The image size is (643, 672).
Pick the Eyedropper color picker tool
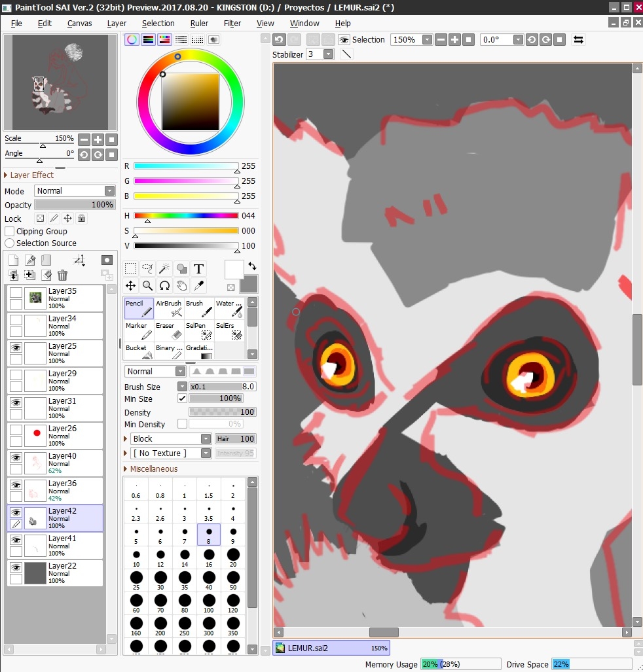click(198, 285)
